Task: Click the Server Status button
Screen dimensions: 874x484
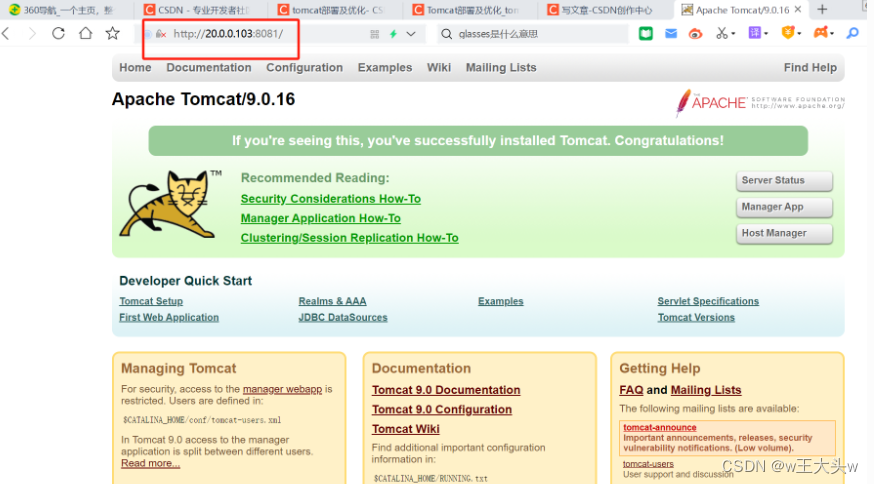Action: click(784, 181)
